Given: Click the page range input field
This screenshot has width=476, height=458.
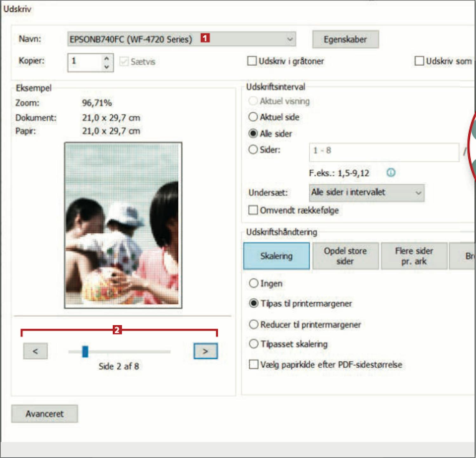Looking at the screenshot, I should 384,152.
